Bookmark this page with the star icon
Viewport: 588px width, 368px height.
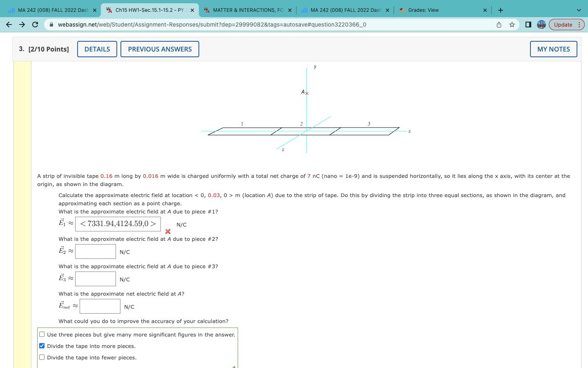tap(511, 25)
